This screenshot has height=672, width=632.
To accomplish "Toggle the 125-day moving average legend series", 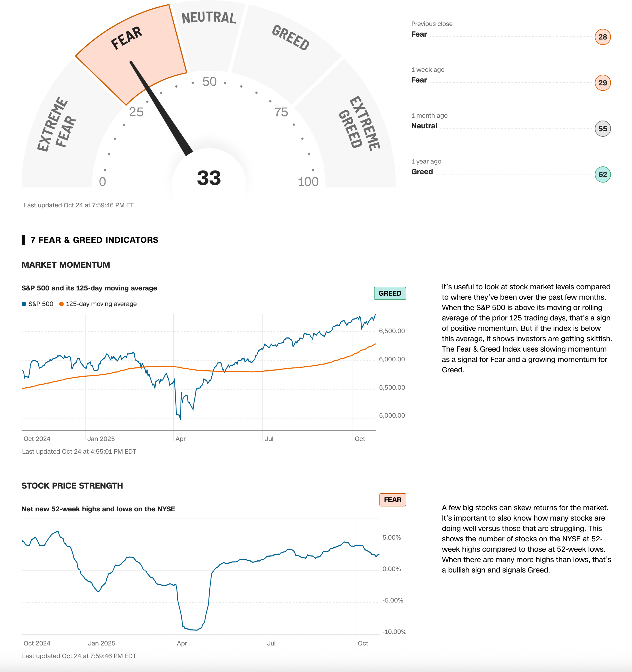I will tap(98, 304).
